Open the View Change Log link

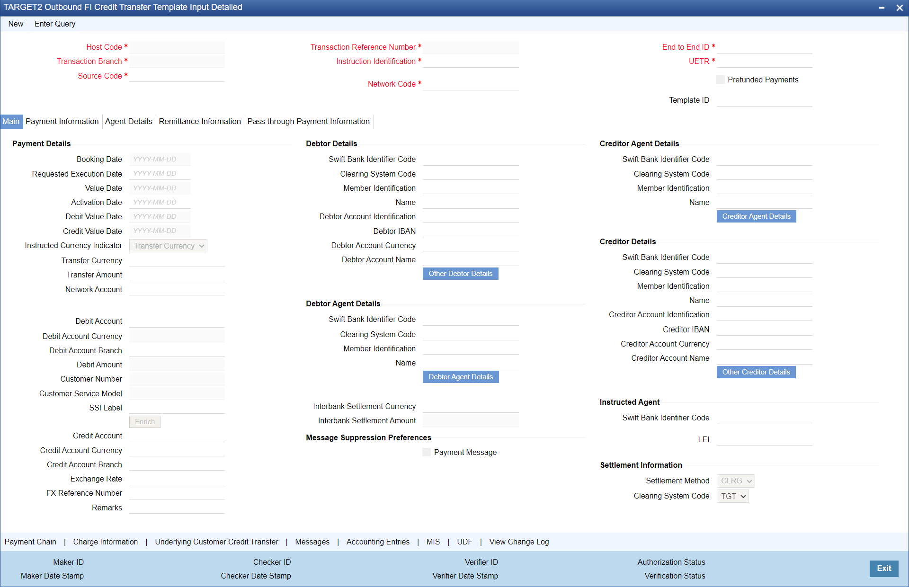pos(519,542)
